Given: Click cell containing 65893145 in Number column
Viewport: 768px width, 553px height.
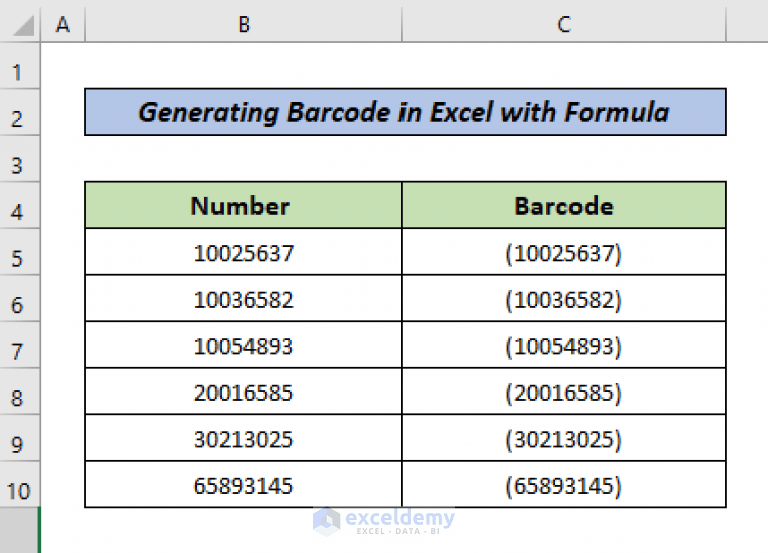Looking at the screenshot, I should tap(243, 484).
